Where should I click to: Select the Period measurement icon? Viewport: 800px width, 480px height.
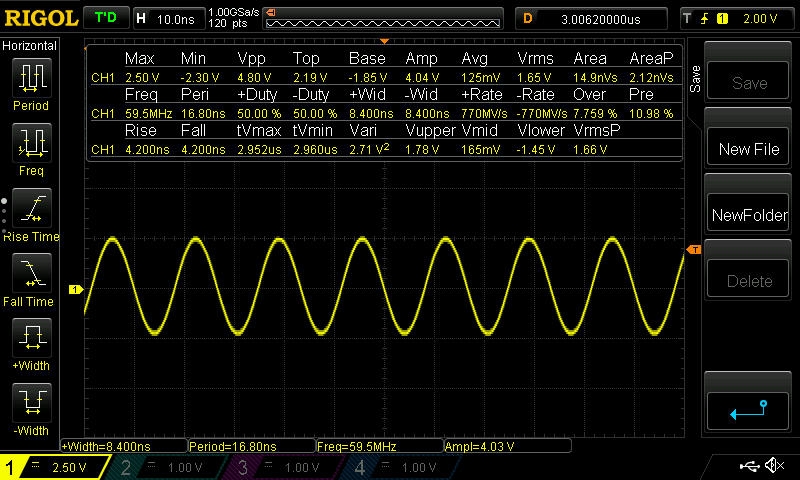[30, 78]
